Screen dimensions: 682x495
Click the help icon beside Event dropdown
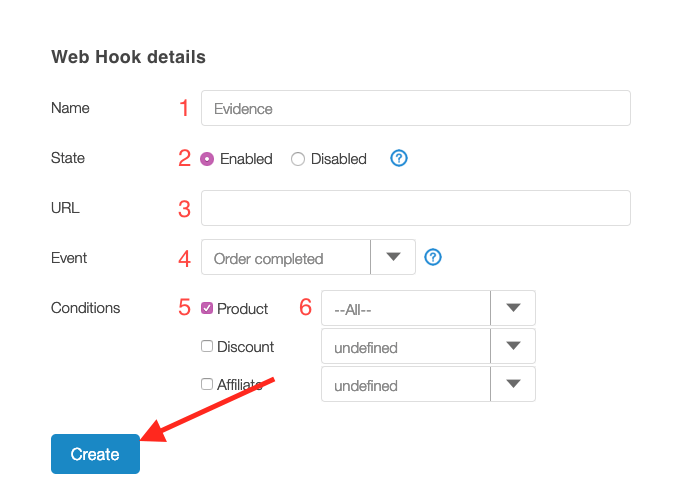[x=433, y=257]
